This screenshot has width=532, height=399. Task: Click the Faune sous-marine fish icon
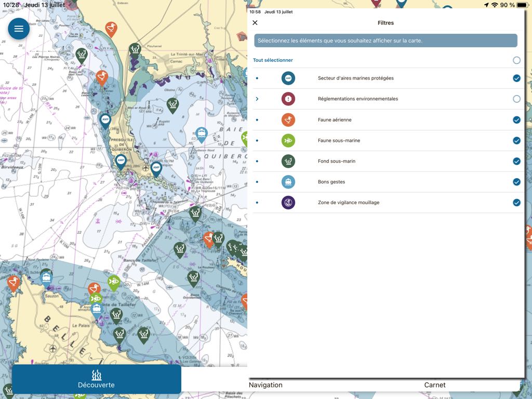click(x=288, y=140)
